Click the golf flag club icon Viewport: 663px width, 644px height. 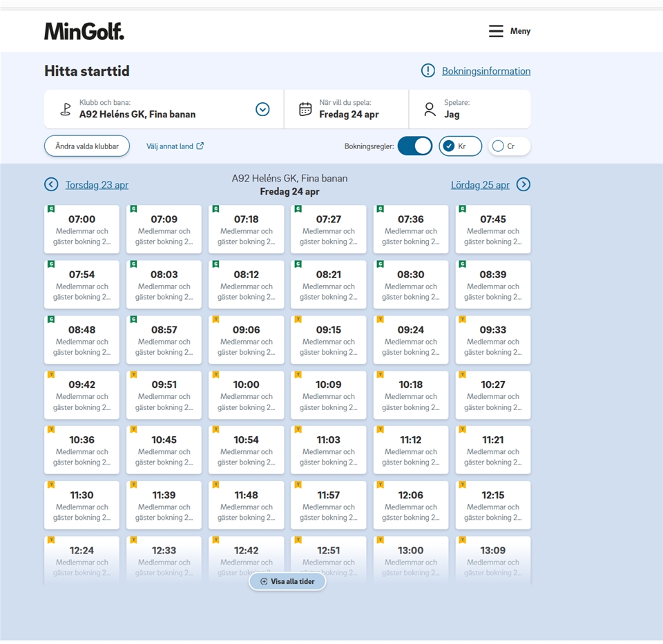[x=66, y=109]
